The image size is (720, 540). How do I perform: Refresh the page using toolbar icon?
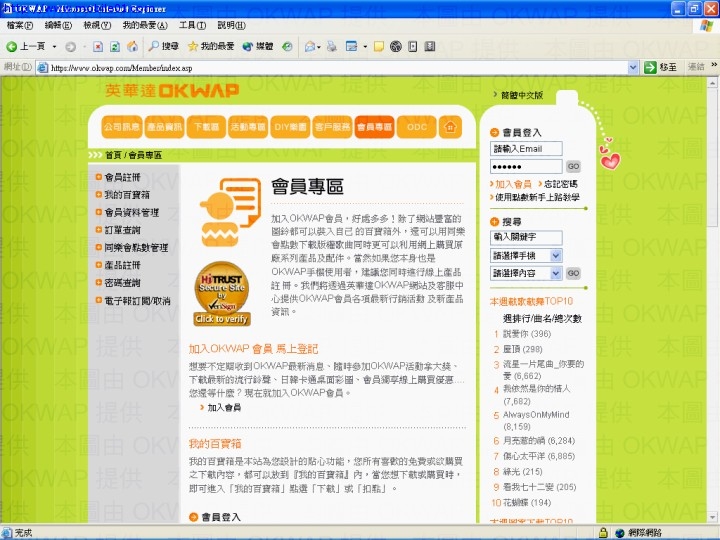coord(115,46)
